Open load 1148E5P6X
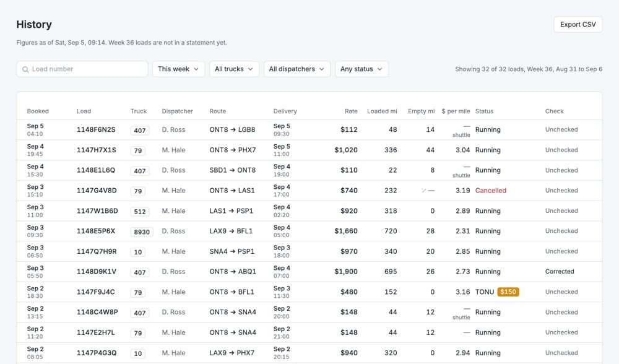The image size is (619, 364). pos(96,231)
